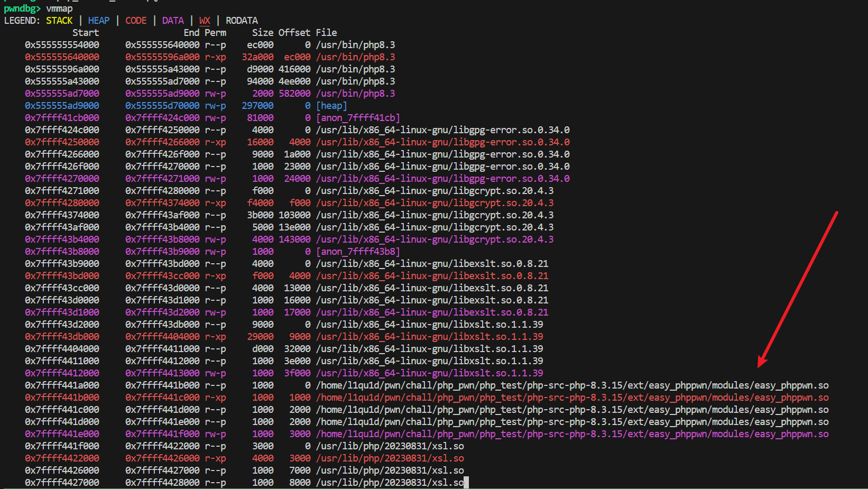868x489 pixels.
Task: Click the vmmap command text
Action: pyautogui.click(x=59, y=8)
